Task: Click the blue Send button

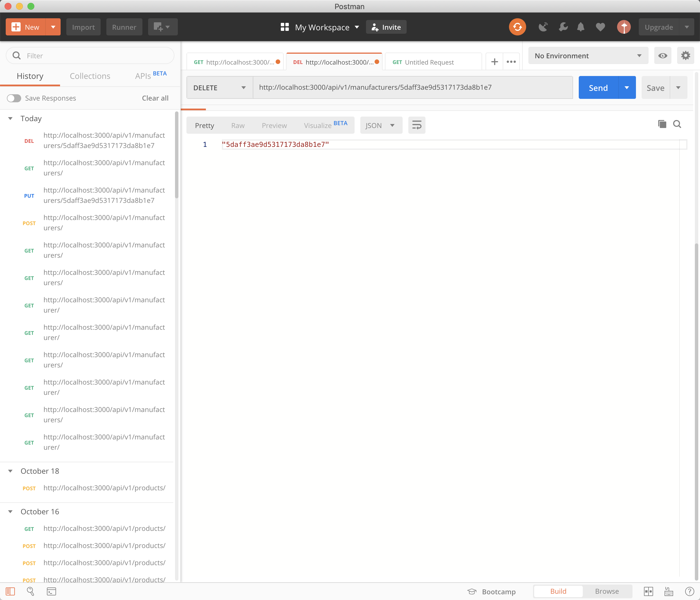Action: coord(598,88)
